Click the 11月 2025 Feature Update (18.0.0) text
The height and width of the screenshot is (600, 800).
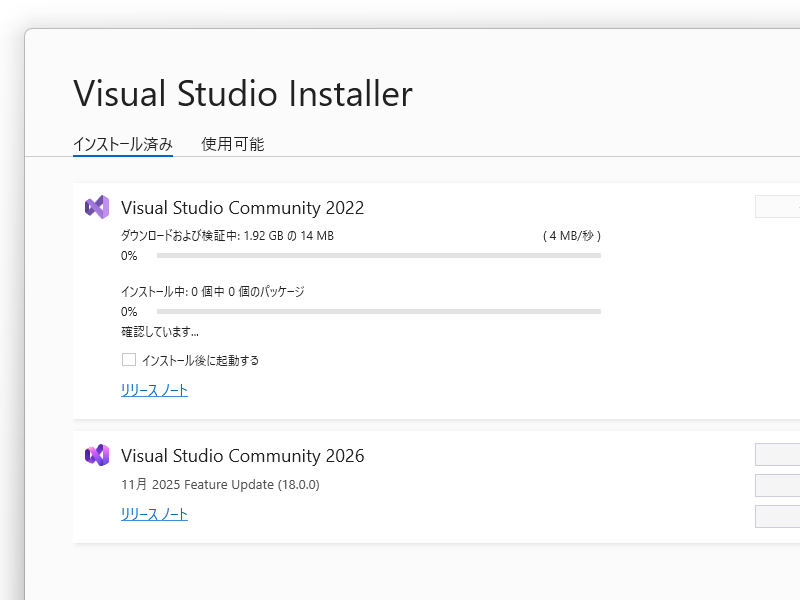coord(222,484)
